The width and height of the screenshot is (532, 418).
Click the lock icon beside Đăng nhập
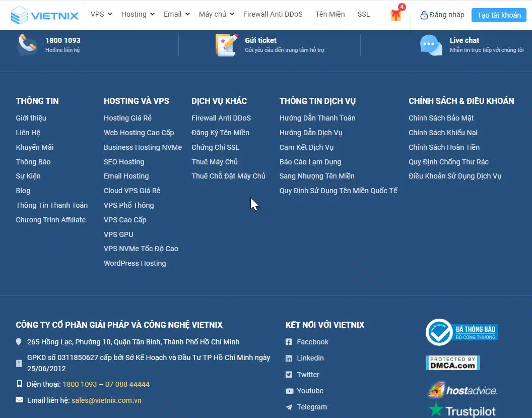pos(424,15)
